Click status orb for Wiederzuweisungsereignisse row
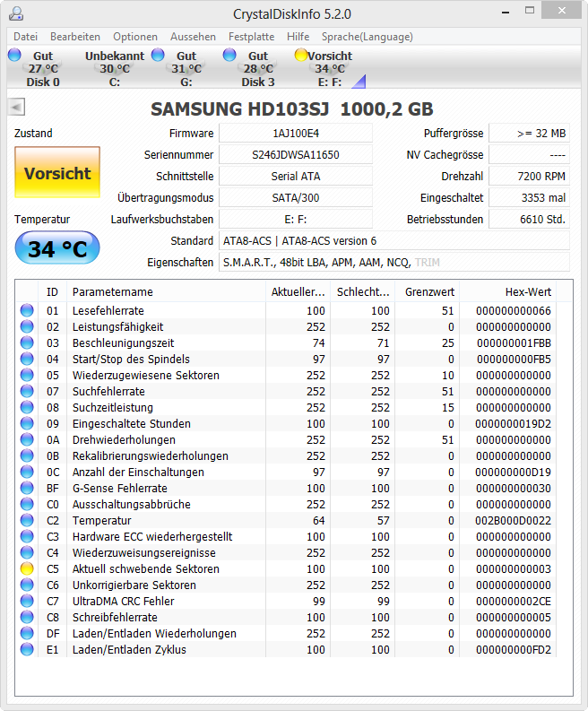The width and height of the screenshot is (588, 711). [27, 552]
